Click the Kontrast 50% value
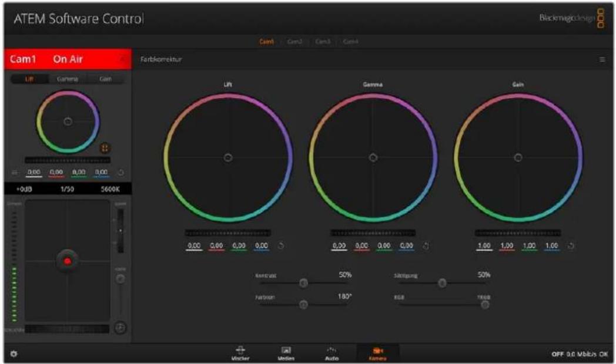616x364 pixels. (x=345, y=275)
